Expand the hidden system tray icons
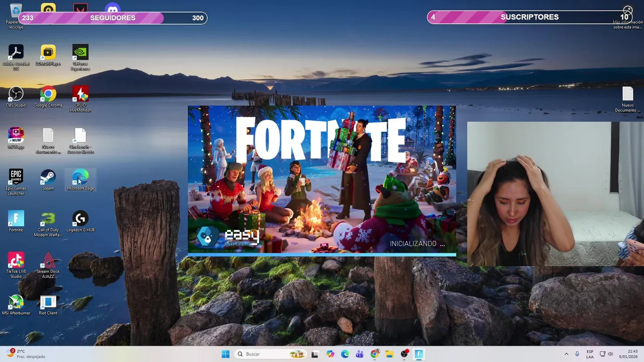 click(x=566, y=354)
